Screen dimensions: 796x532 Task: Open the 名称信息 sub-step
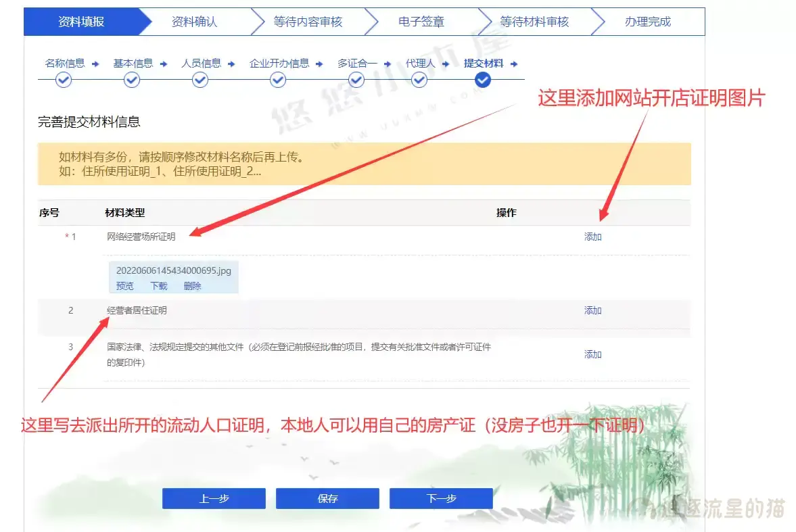point(65,64)
